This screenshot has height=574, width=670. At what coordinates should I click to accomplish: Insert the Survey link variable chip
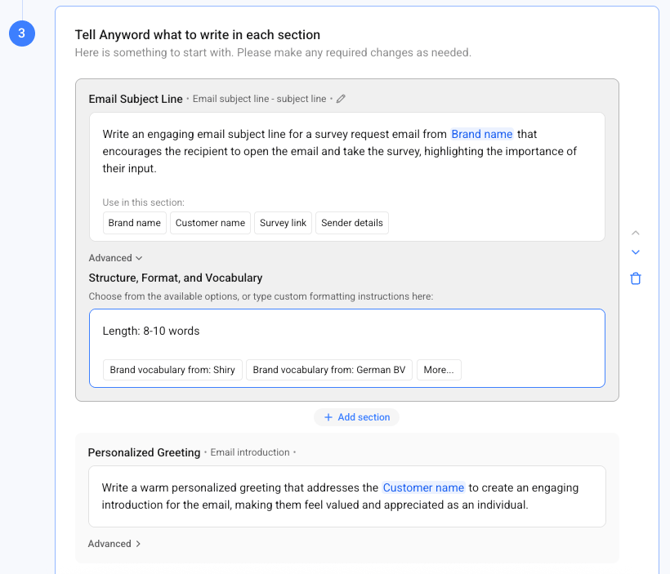click(x=283, y=223)
